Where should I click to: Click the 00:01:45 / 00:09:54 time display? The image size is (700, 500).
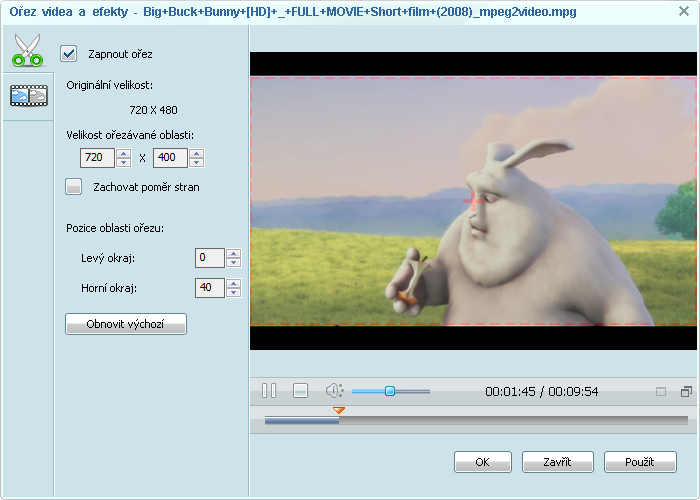point(542,392)
